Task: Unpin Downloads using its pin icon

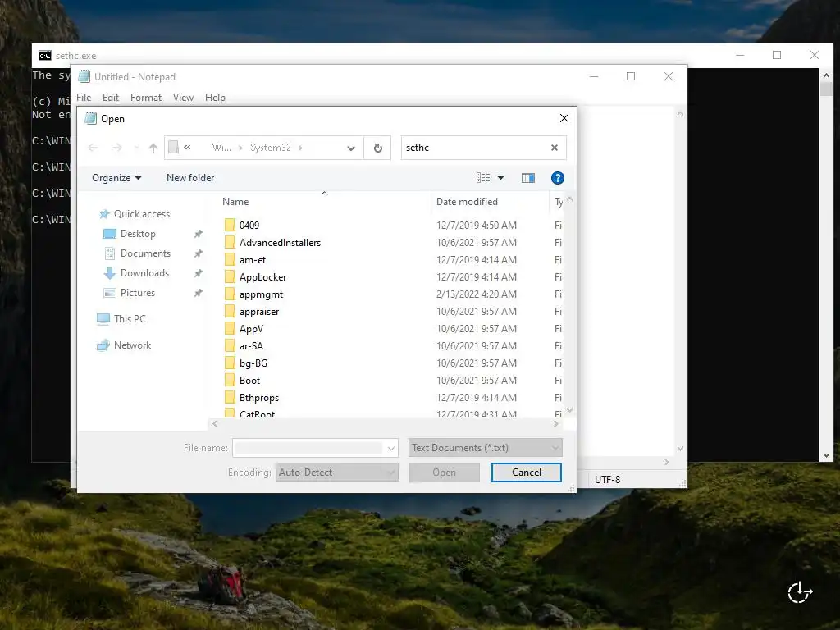Action: click(x=199, y=273)
